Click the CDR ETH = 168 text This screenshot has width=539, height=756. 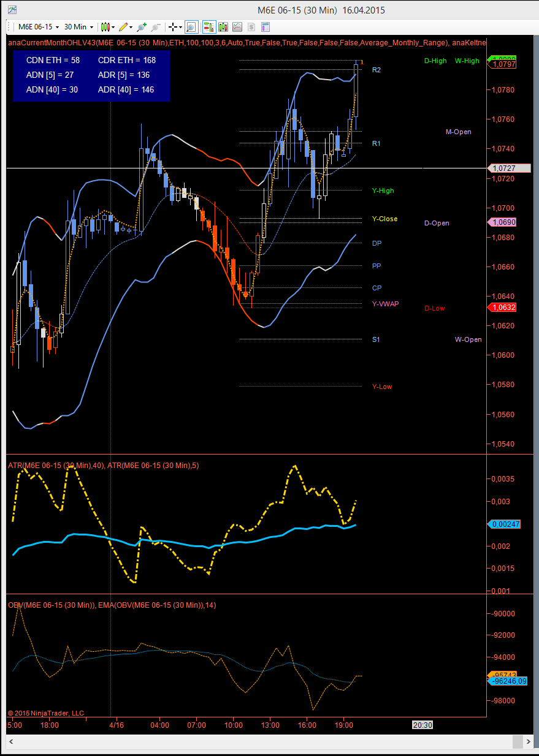point(127,60)
